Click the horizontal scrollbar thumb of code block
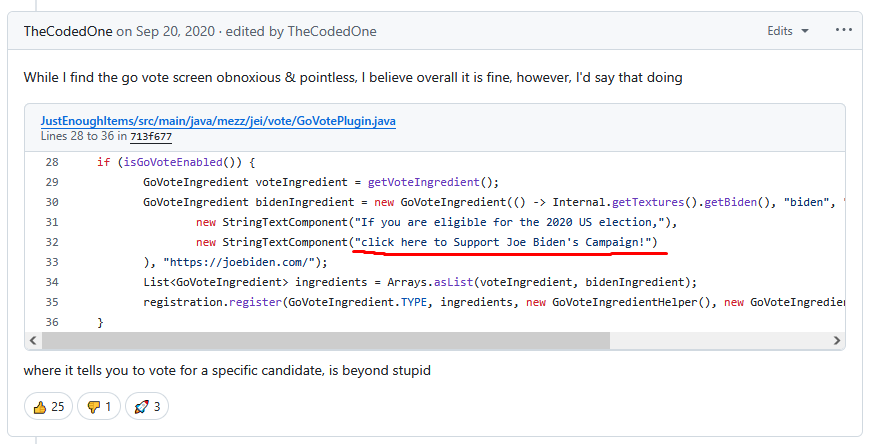The width and height of the screenshot is (874, 444). [x=326, y=340]
